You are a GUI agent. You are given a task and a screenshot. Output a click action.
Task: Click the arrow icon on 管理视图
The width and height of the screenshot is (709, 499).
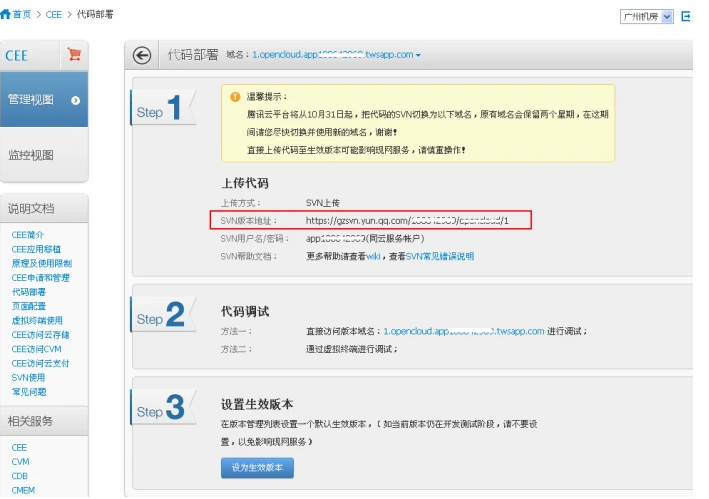click(x=76, y=100)
